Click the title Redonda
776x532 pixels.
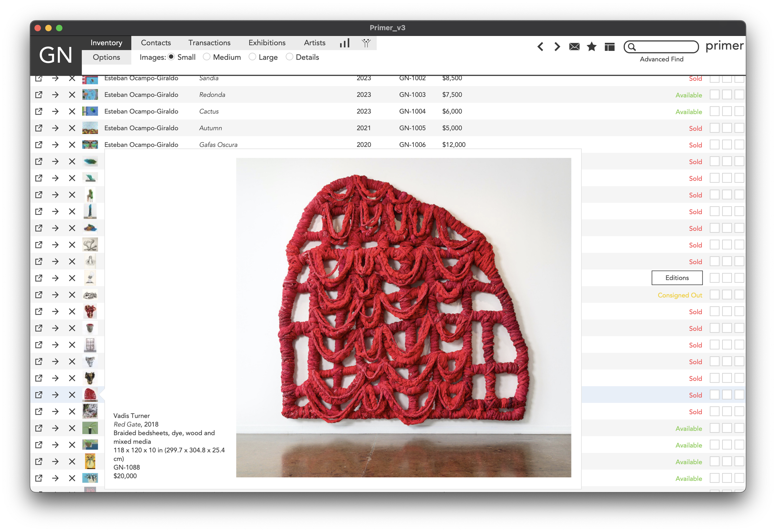click(x=212, y=95)
